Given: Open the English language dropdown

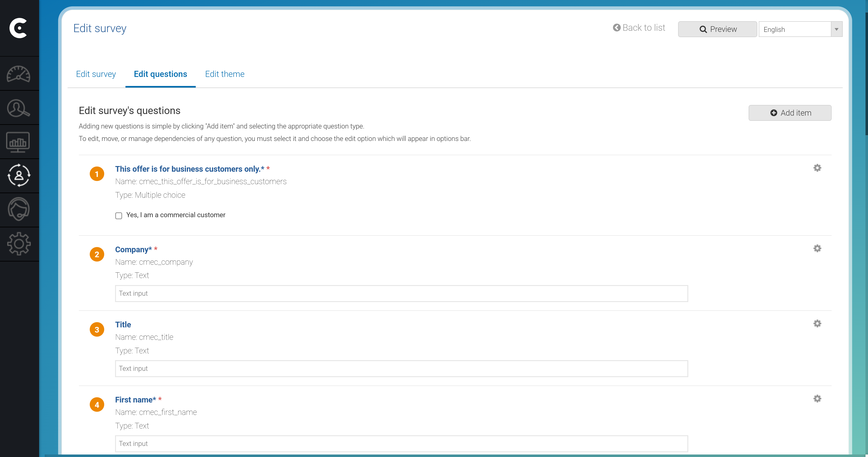Looking at the screenshot, I should point(795,29).
